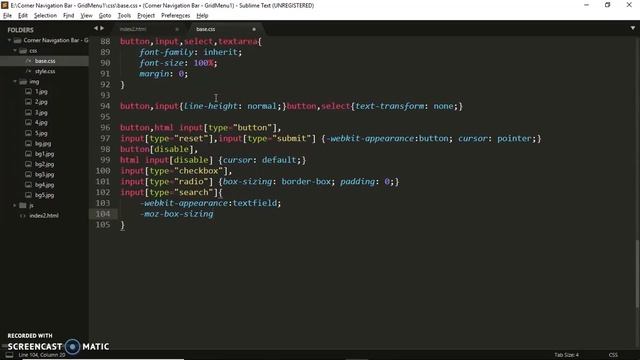Click the folder icon of css

[x=23, y=51]
